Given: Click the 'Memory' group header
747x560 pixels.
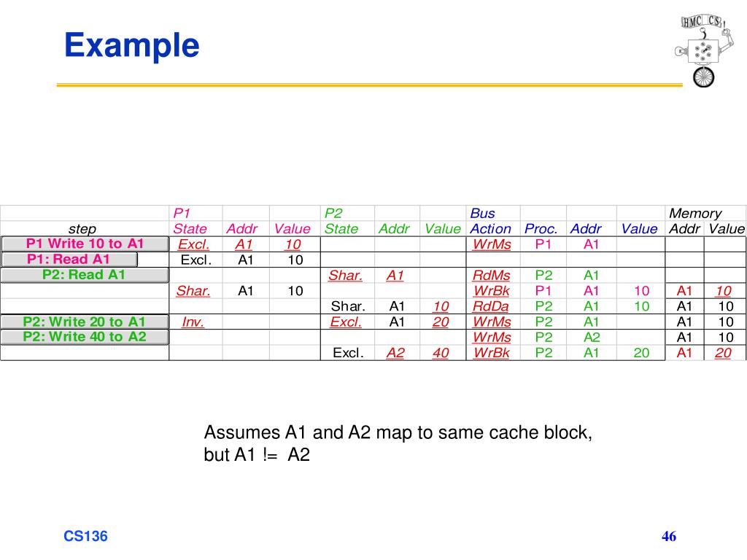Looking at the screenshot, I should pyautogui.click(x=695, y=213).
